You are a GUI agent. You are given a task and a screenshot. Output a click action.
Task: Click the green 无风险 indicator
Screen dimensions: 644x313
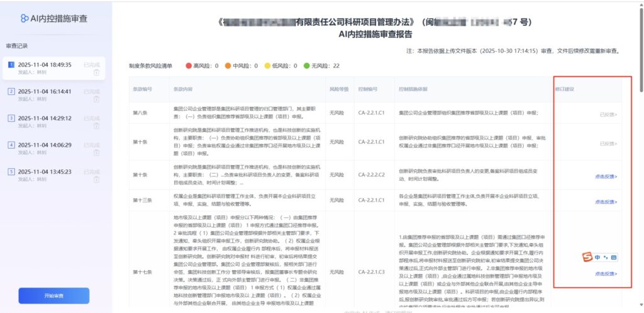(x=306, y=65)
